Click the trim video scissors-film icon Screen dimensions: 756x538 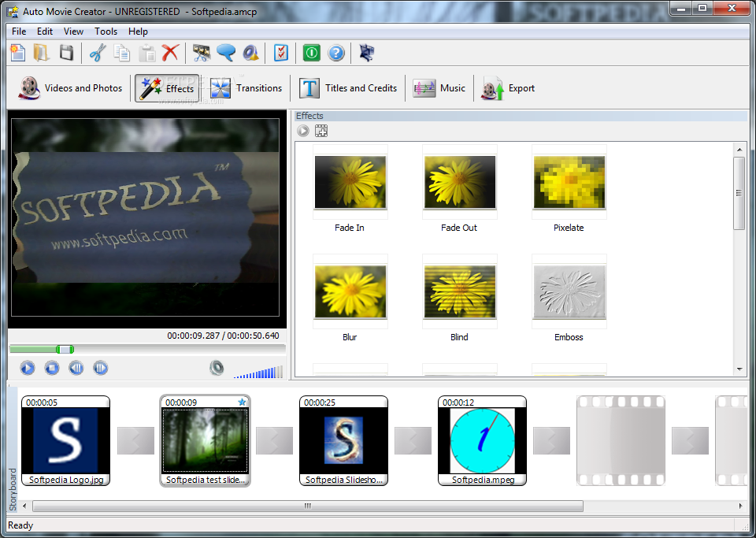click(x=202, y=53)
